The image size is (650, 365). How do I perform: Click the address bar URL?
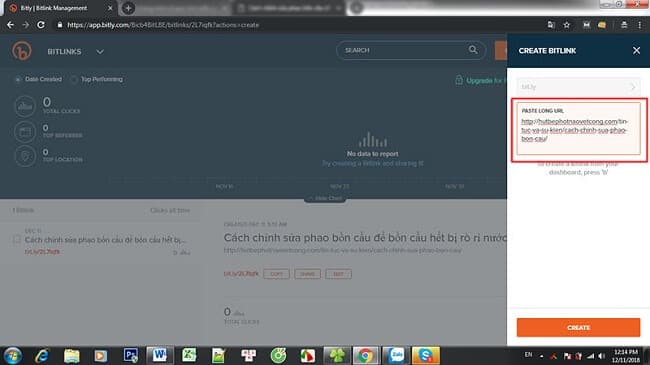point(163,25)
